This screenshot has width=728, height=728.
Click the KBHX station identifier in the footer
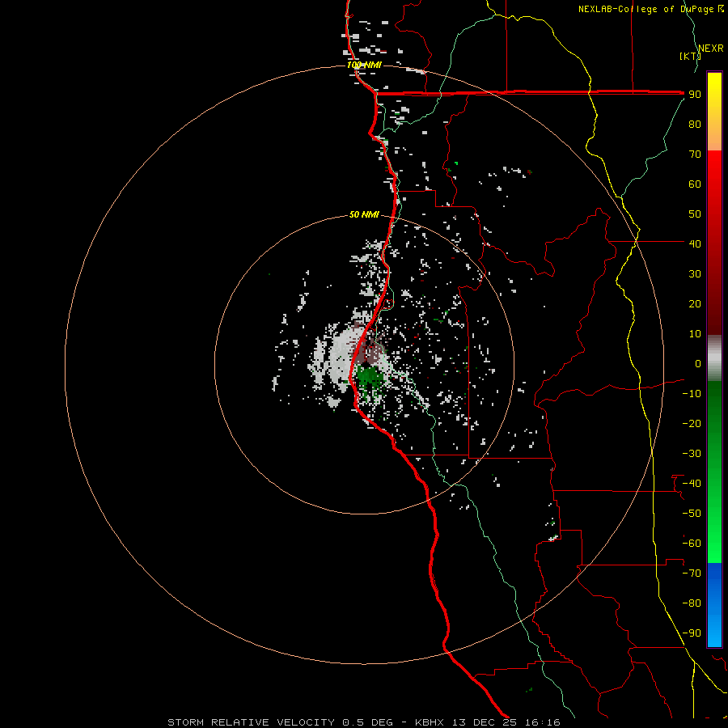pyautogui.click(x=429, y=722)
